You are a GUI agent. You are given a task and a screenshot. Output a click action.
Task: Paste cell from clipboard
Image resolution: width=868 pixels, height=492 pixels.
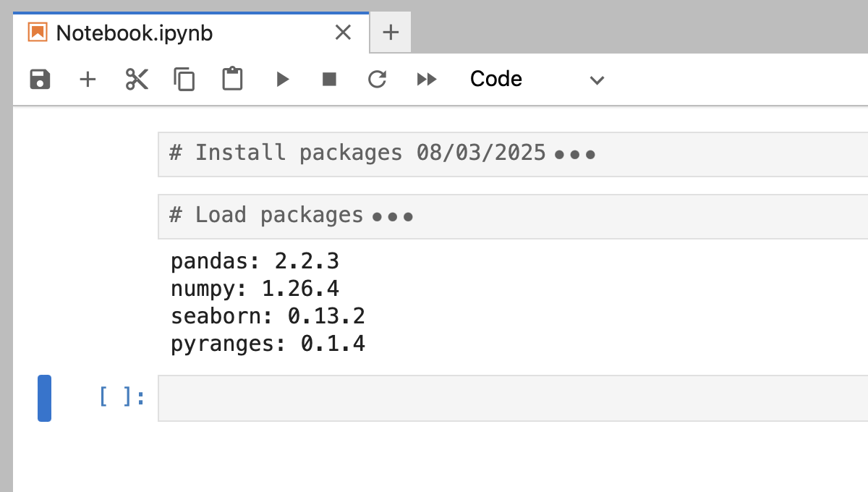pyautogui.click(x=232, y=80)
